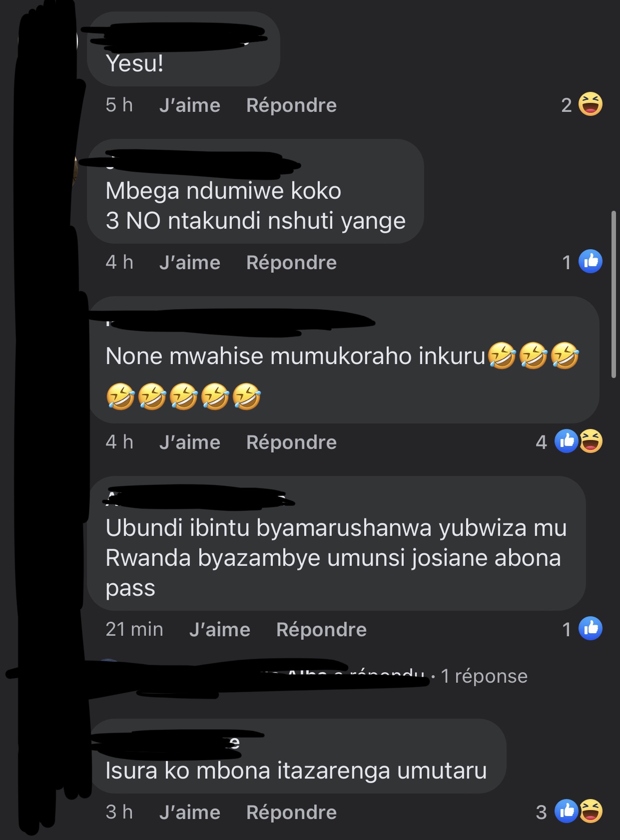Click Répondre under "None mwahise" comment
This screenshot has height=840, width=620.
click(292, 442)
